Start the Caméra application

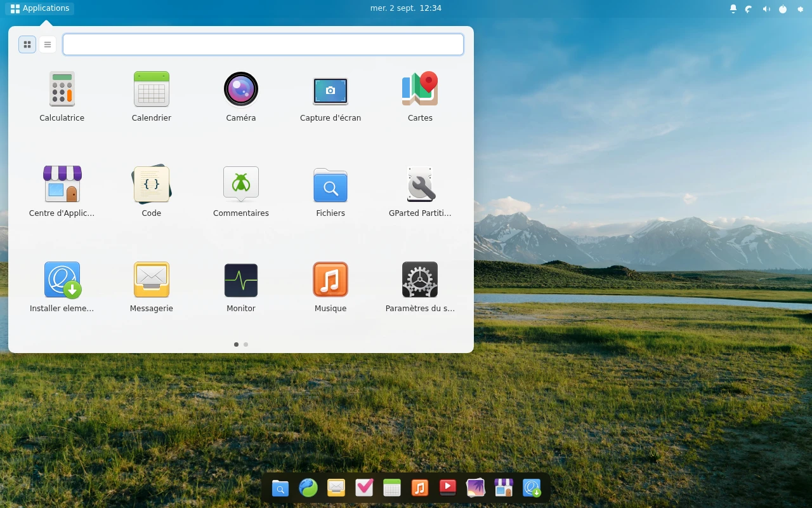(x=241, y=97)
